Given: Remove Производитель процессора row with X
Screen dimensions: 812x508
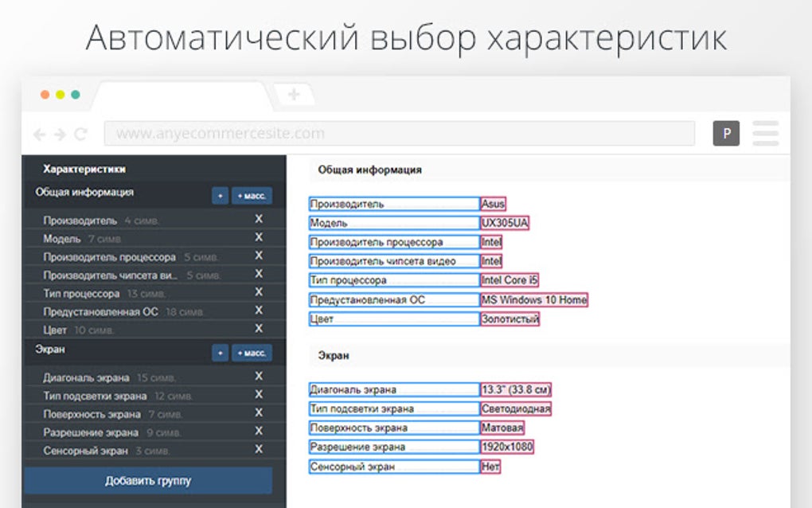Looking at the screenshot, I should (x=259, y=256).
